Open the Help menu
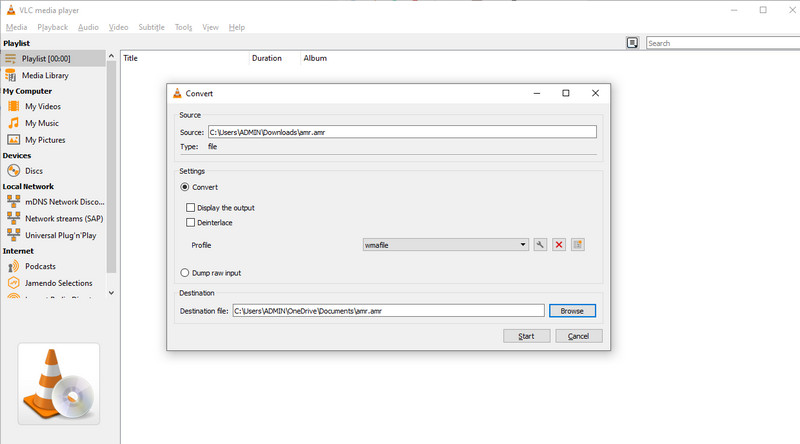This screenshot has width=800, height=444. tap(237, 27)
